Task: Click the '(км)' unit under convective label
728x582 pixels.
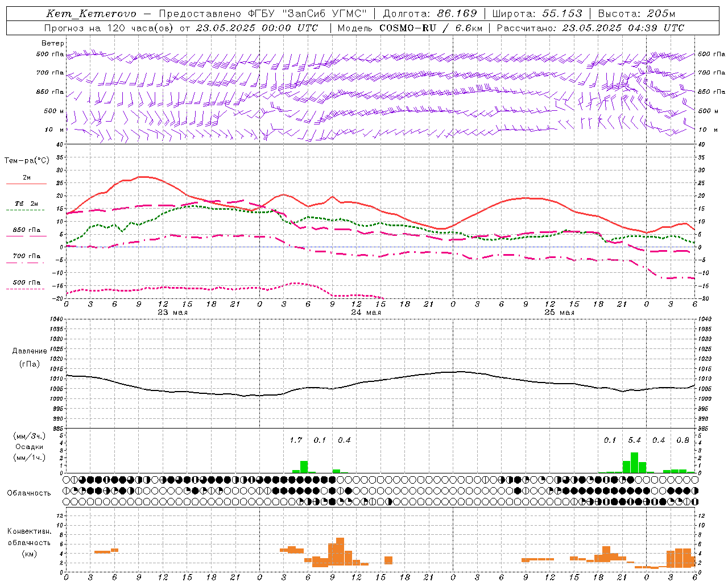Action: (29, 554)
